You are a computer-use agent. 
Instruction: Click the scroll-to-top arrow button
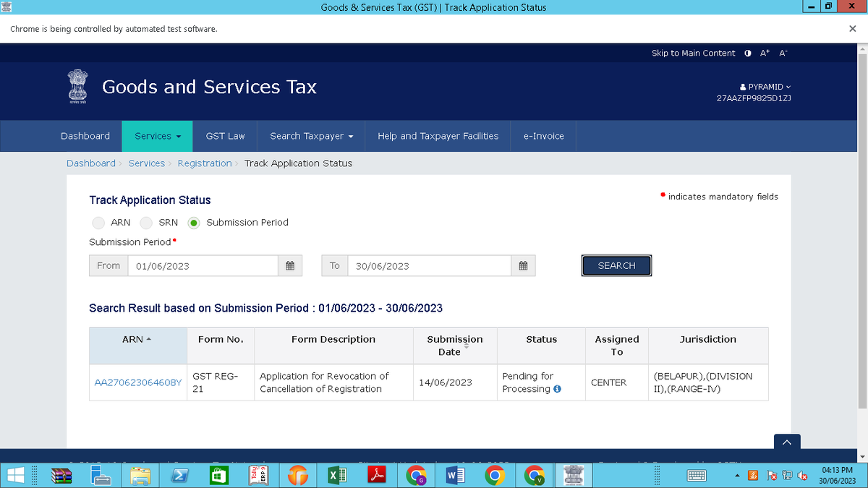coord(787,442)
